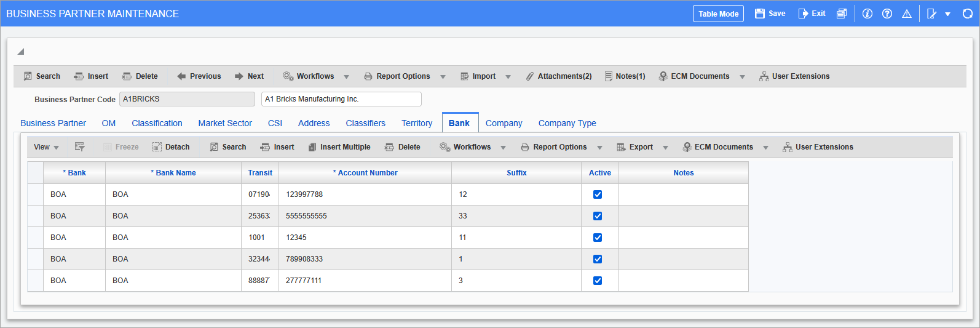Click Notes cell for account 12345
980x328 pixels.
pos(683,238)
